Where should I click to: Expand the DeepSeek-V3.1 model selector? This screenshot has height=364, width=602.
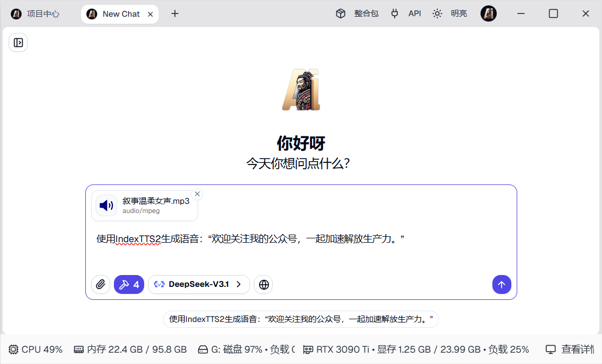[x=199, y=284]
